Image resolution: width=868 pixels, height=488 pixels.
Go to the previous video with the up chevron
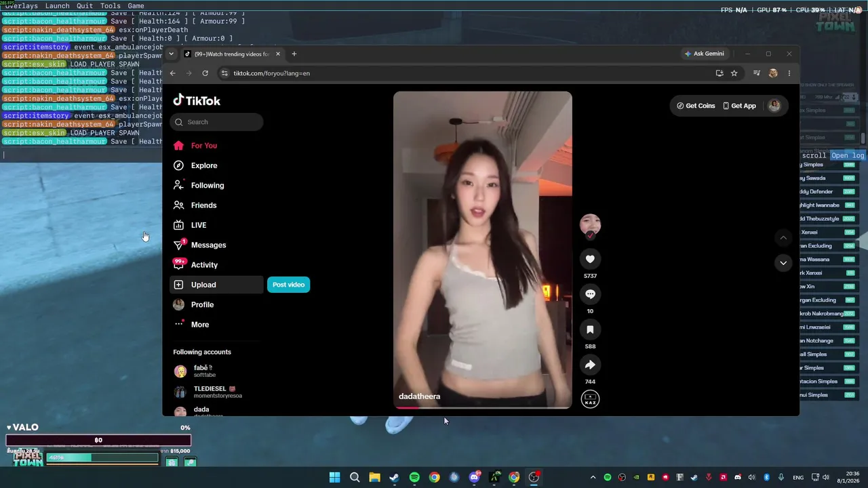783,237
